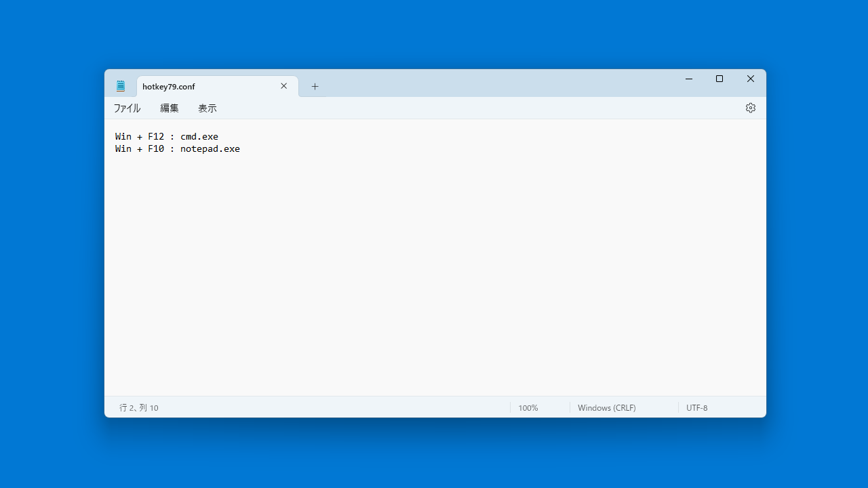Open settings gear icon

751,108
